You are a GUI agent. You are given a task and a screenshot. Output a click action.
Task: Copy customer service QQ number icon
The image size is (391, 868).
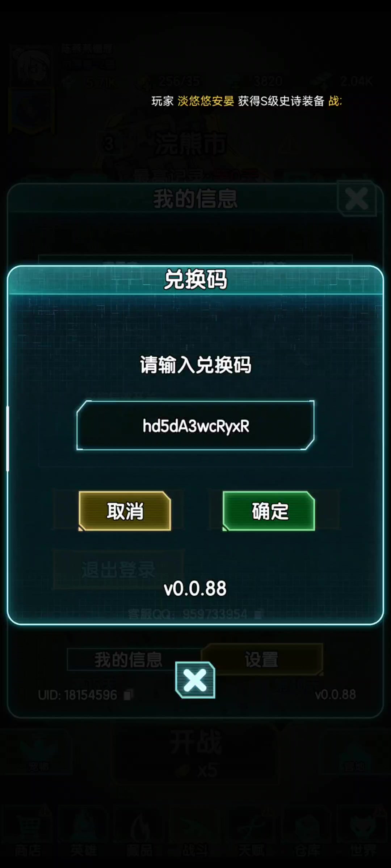[258, 614]
